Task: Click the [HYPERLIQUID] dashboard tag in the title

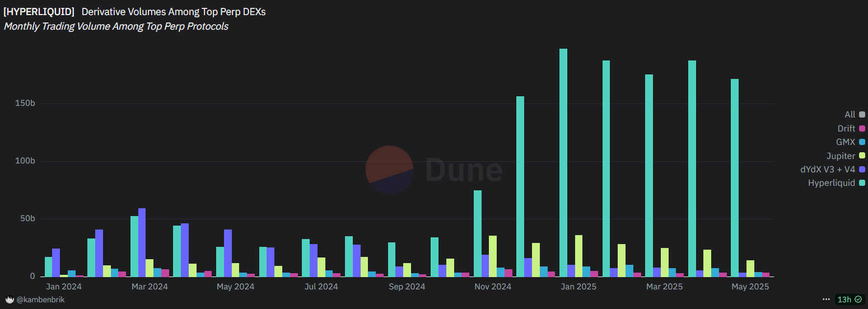Action: [x=39, y=11]
